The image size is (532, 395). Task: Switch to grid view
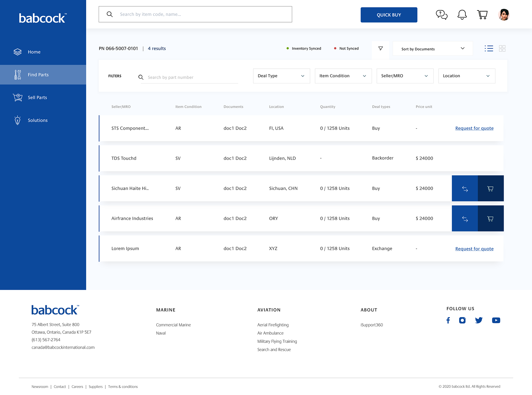[x=502, y=48]
